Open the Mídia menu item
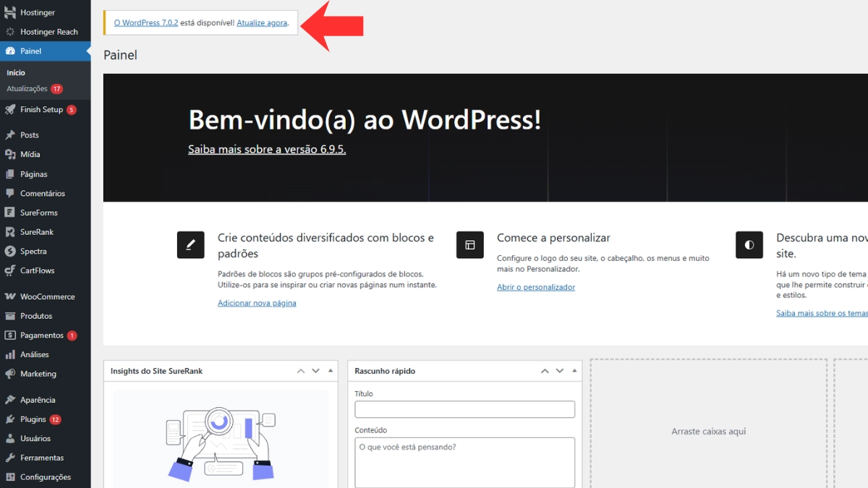 click(46, 155)
